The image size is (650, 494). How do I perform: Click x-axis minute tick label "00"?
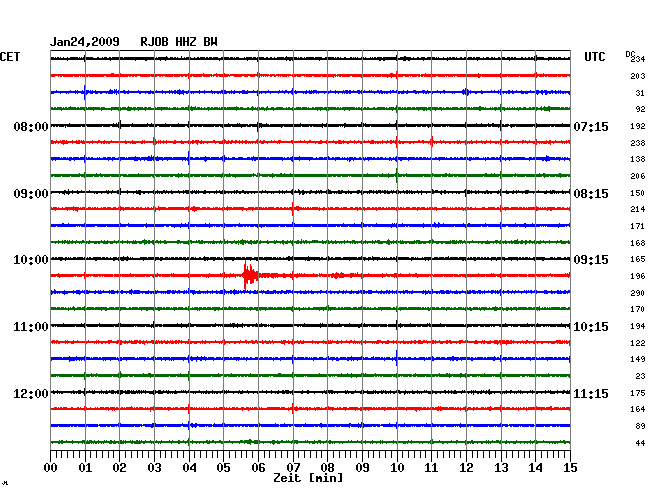51,468
